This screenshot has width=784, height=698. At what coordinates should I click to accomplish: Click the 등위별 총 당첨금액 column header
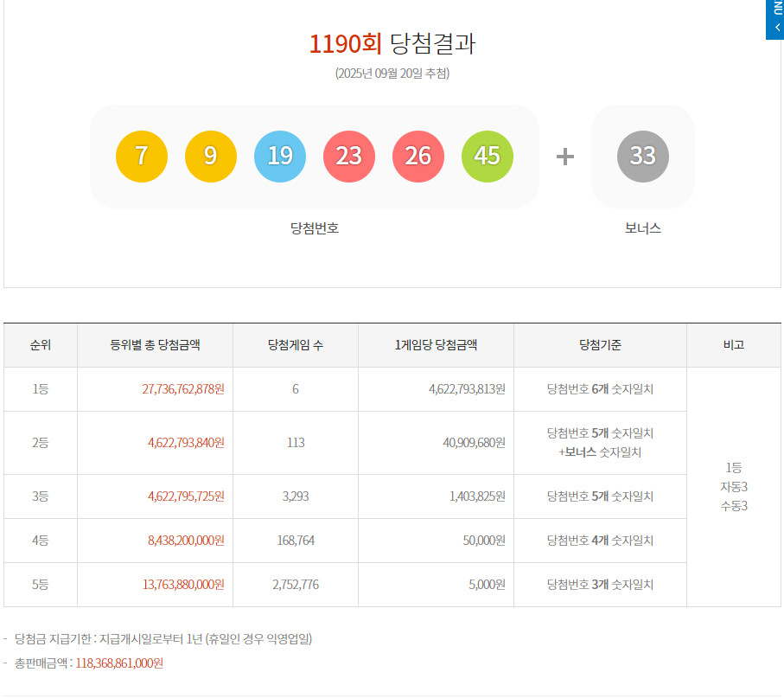coord(155,345)
